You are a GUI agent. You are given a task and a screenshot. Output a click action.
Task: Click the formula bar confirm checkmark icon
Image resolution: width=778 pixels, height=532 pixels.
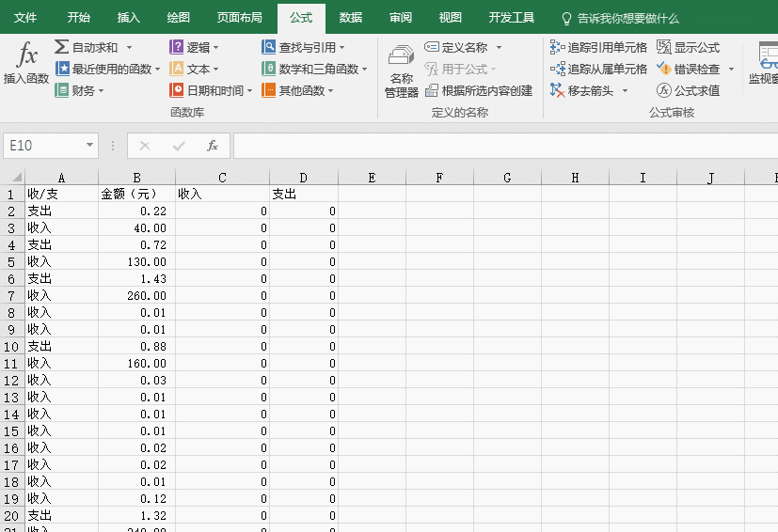[x=179, y=146]
